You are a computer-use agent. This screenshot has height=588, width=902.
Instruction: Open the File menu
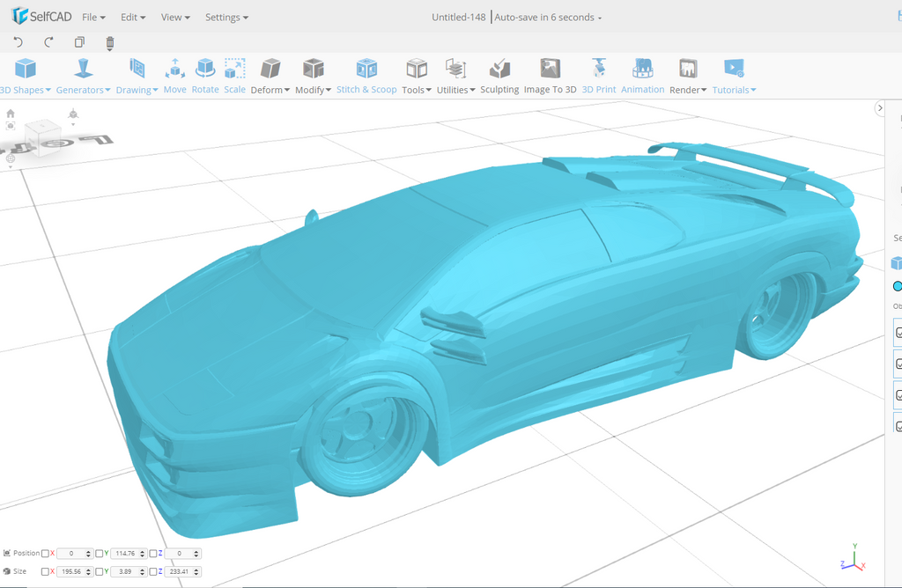93,18
